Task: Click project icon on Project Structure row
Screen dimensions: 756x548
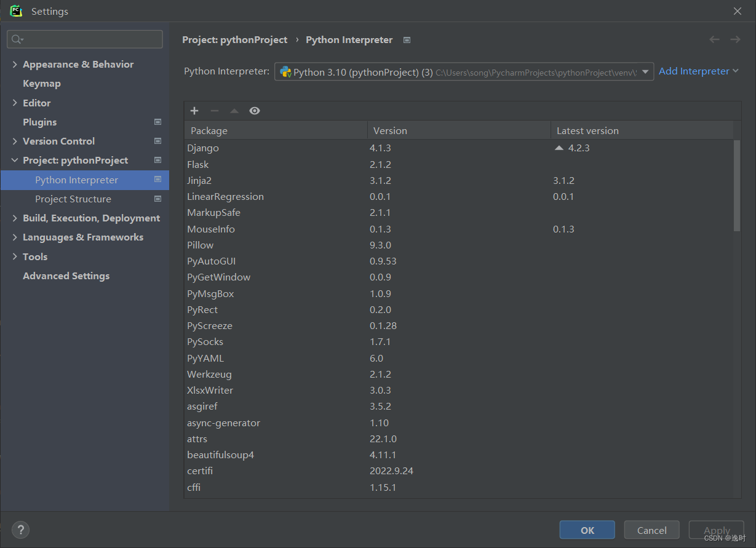Action: [157, 199]
